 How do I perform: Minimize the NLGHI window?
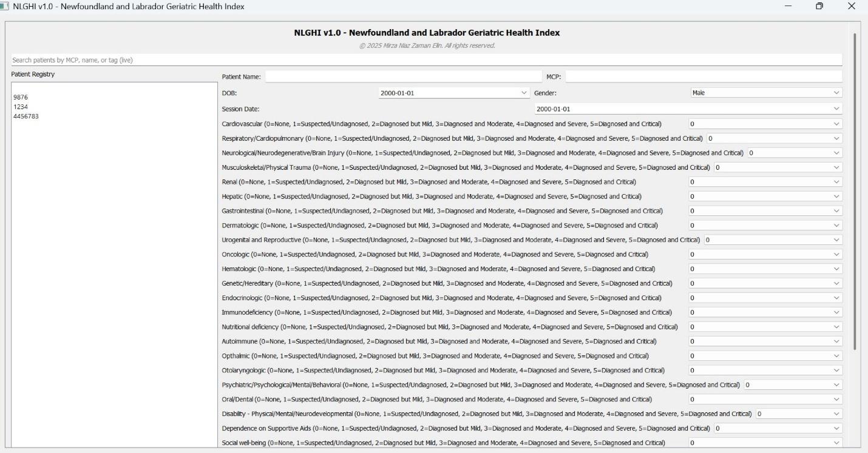(x=788, y=6)
